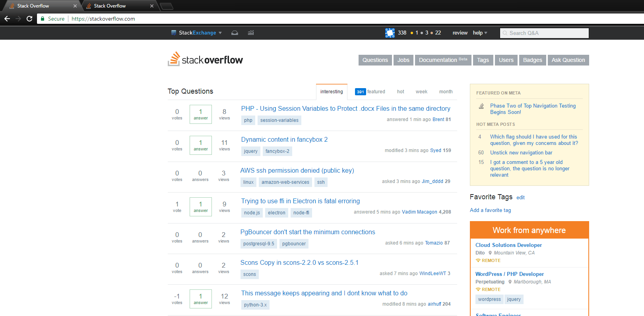Click the Stack Overflow logo

pos(205,59)
